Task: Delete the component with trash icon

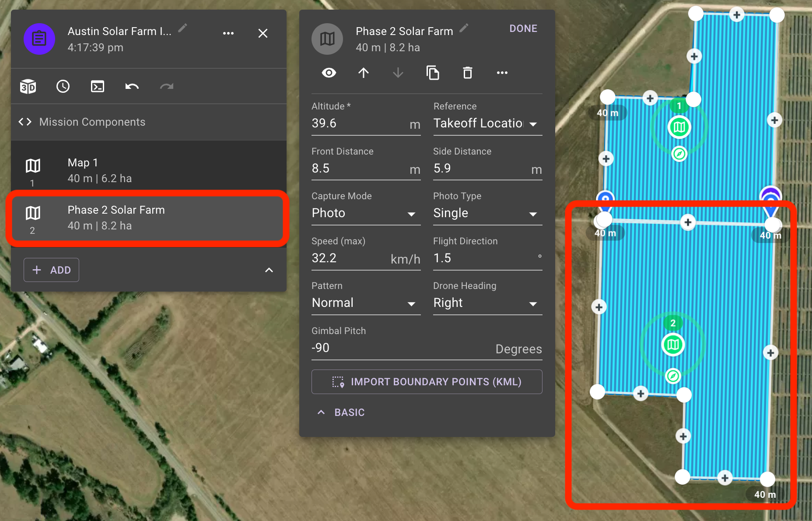Action: coord(468,73)
